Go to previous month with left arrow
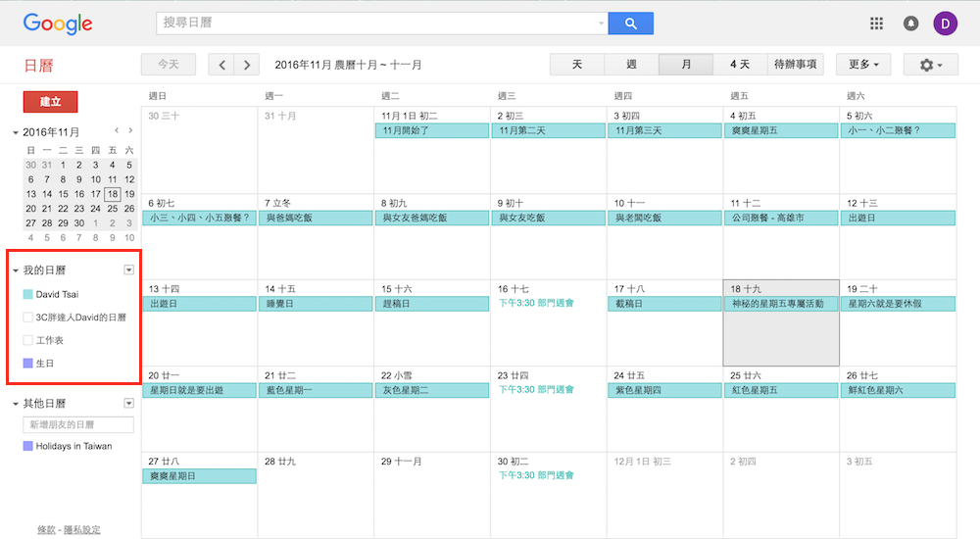The image size is (980, 539). point(222,65)
